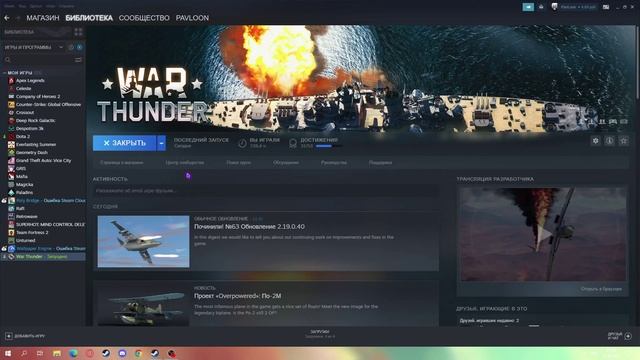Screen dimensions: 640x360
Task: Open the Windows Start menu
Action: tap(7, 353)
